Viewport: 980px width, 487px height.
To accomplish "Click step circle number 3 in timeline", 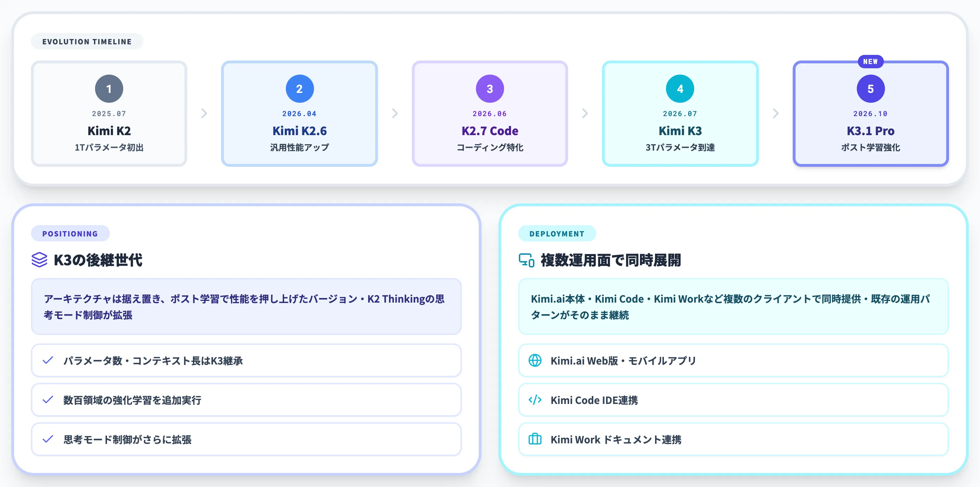I will pos(490,89).
